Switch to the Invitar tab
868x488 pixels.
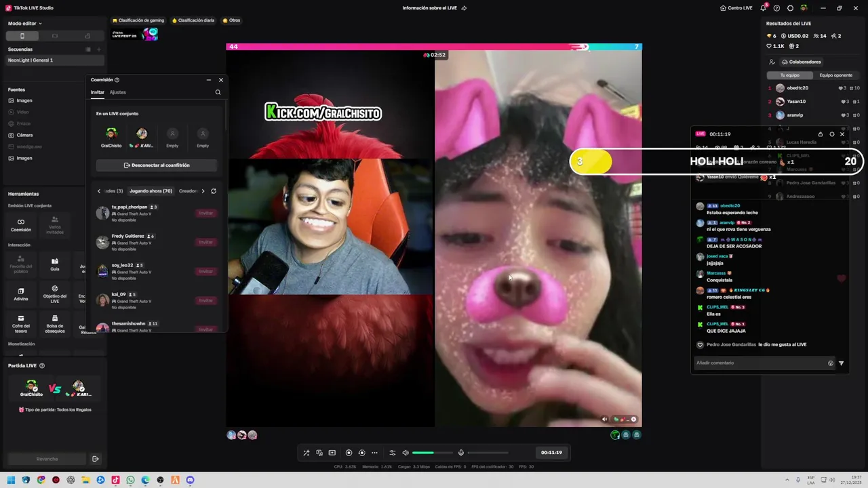(98, 92)
